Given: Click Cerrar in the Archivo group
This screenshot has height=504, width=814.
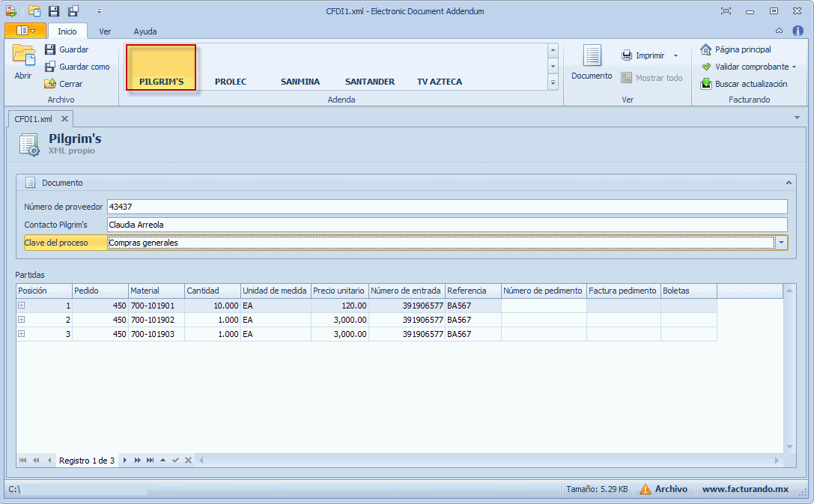Looking at the screenshot, I should click(64, 84).
